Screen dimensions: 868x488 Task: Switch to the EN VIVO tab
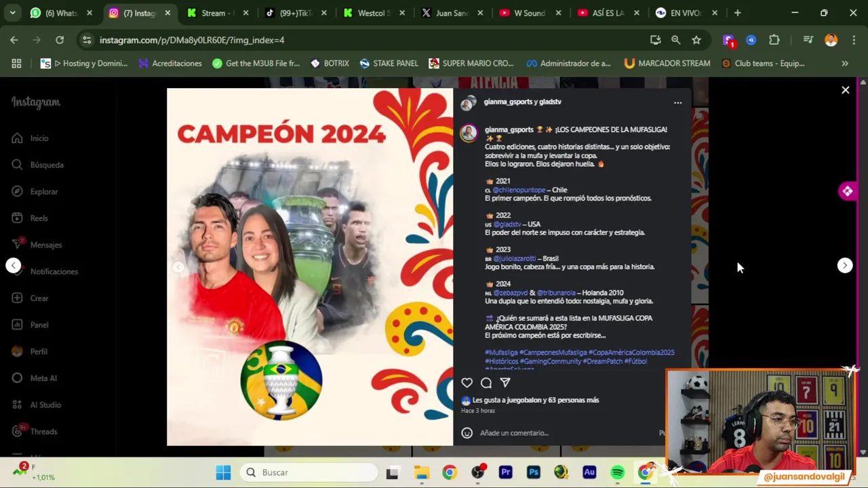click(x=686, y=13)
